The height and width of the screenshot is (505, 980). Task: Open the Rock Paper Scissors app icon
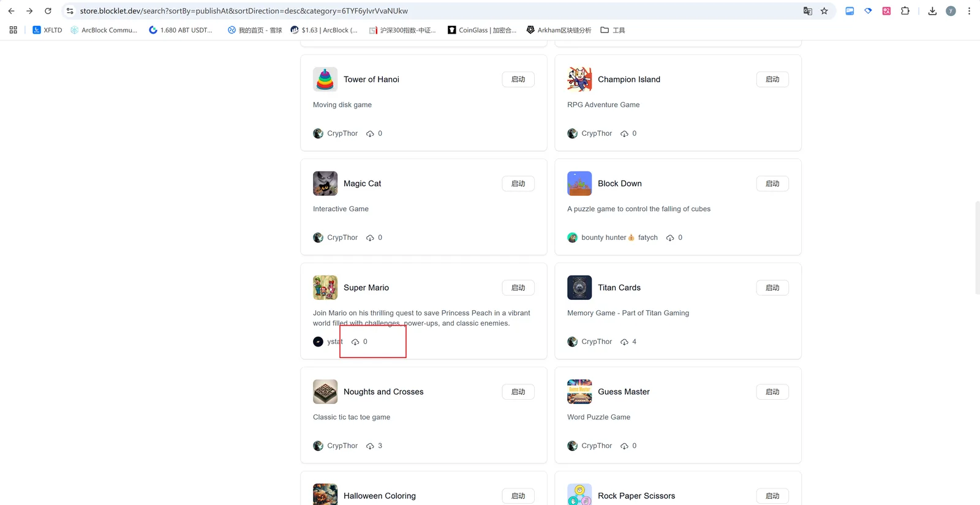(x=579, y=495)
